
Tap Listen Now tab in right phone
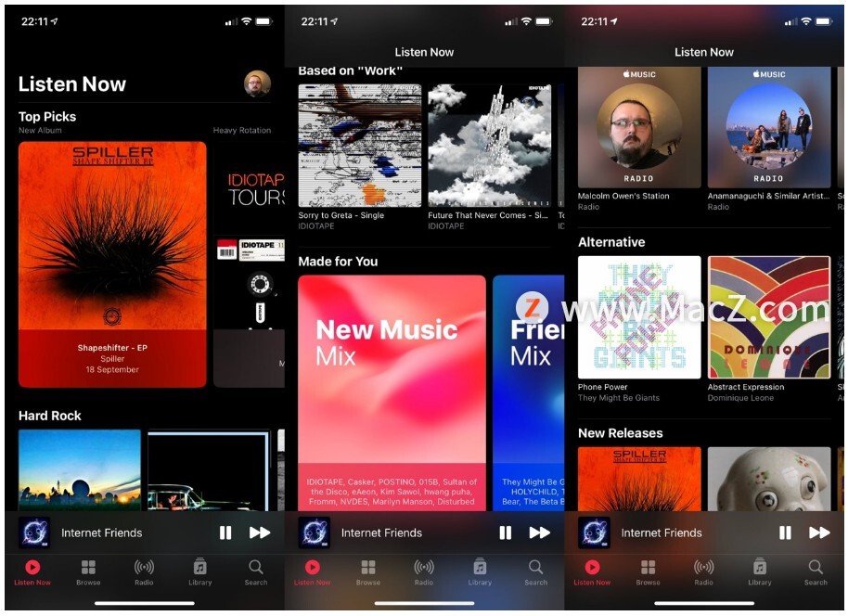592,572
